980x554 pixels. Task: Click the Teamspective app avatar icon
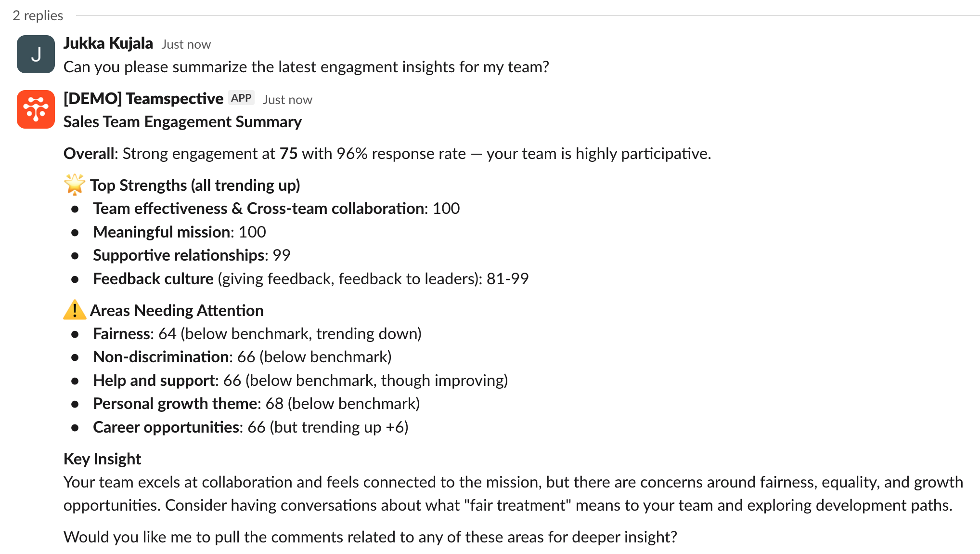(36, 109)
